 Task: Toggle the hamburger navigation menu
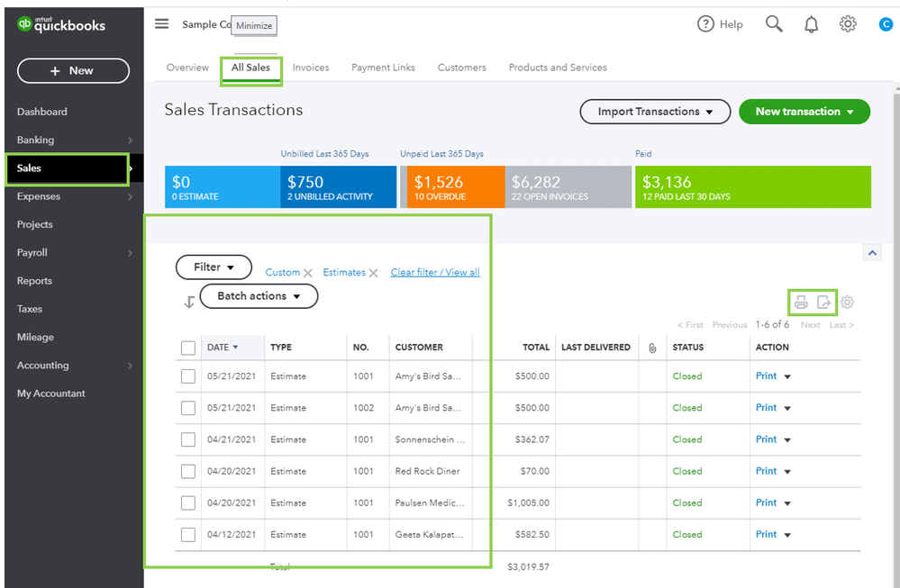pyautogui.click(x=162, y=23)
